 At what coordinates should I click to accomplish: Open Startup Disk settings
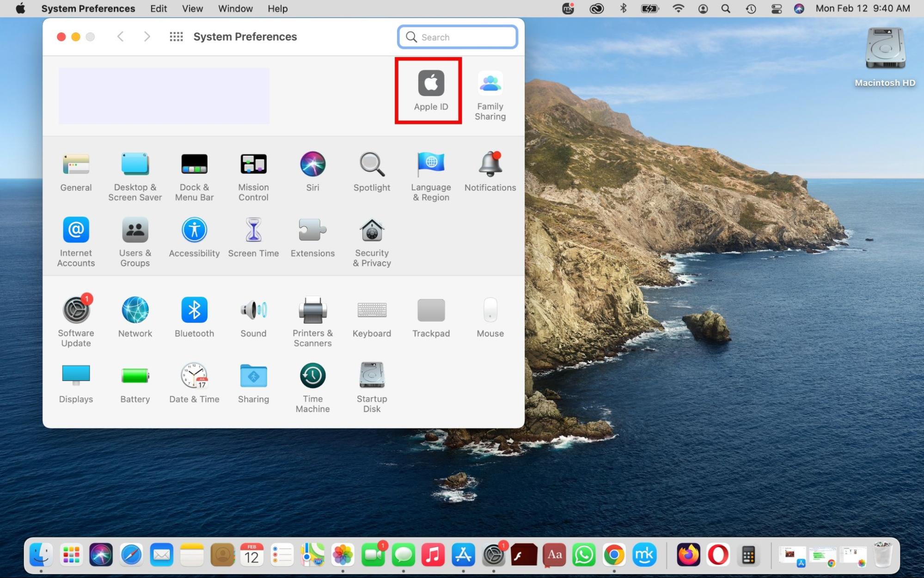pyautogui.click(x=372, y=388)
